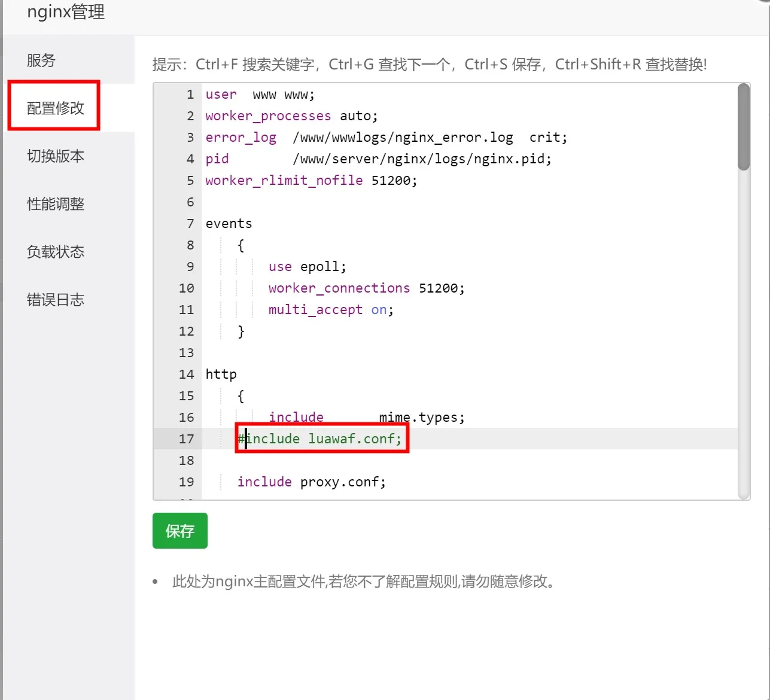Click the error_log path line
Screen dimensions: 770x700
coord(386,138)
